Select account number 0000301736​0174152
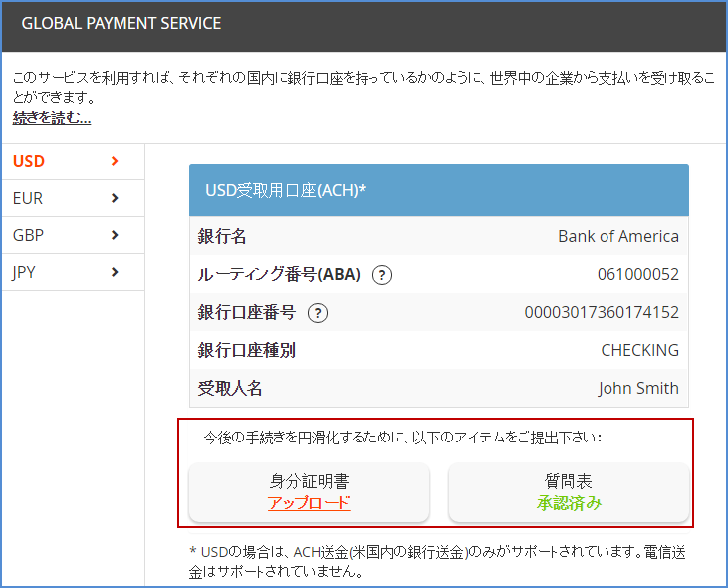Viewport: 728px width, 588px height. click(x=602, y=312)
